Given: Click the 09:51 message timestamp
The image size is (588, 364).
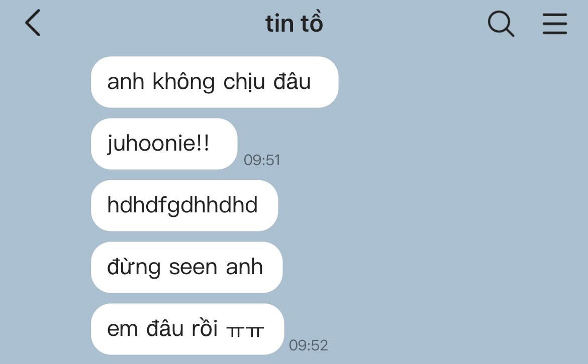Looking at the screenshot, I should (262, 160).
